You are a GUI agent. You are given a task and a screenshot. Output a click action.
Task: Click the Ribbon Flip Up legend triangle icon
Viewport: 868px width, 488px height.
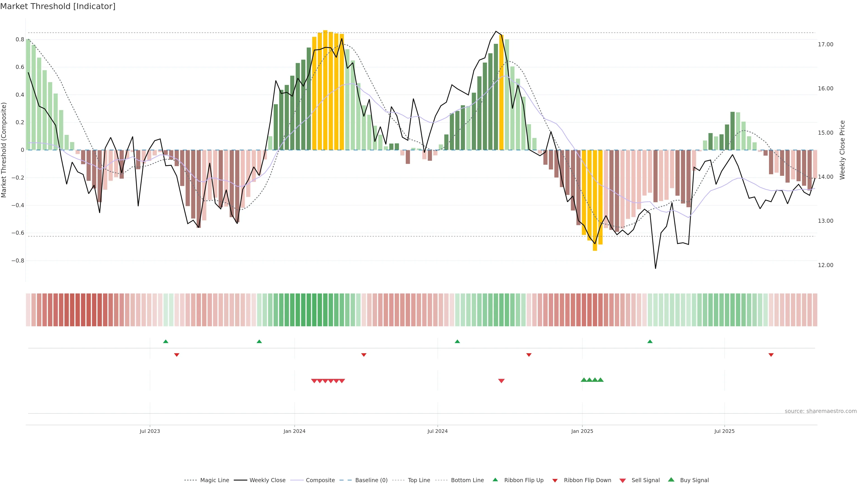[x=495, y=480]
